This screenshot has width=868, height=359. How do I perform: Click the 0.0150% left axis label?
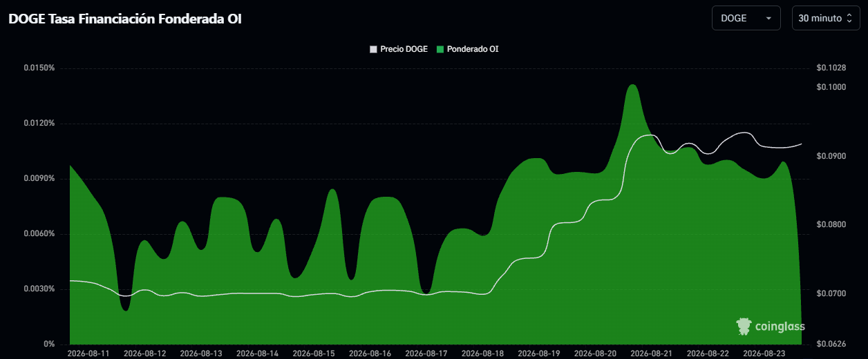pos(39,68)
